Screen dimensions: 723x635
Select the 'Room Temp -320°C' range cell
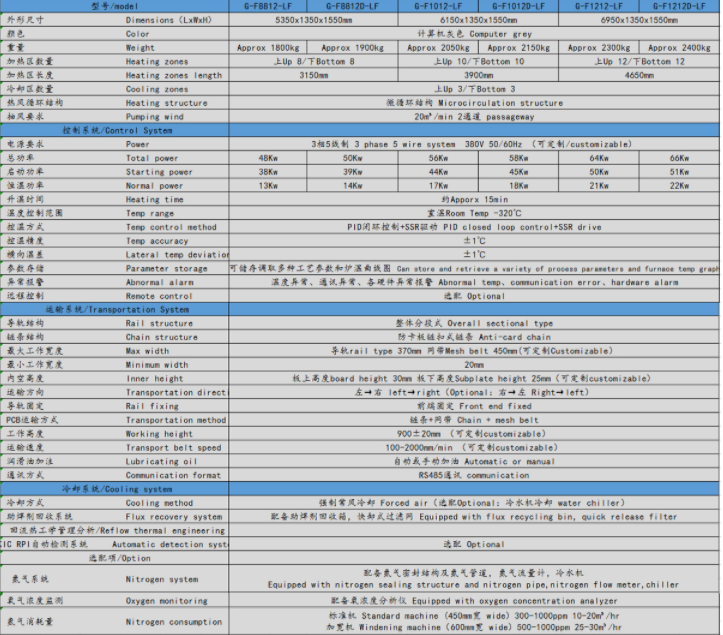473,213
